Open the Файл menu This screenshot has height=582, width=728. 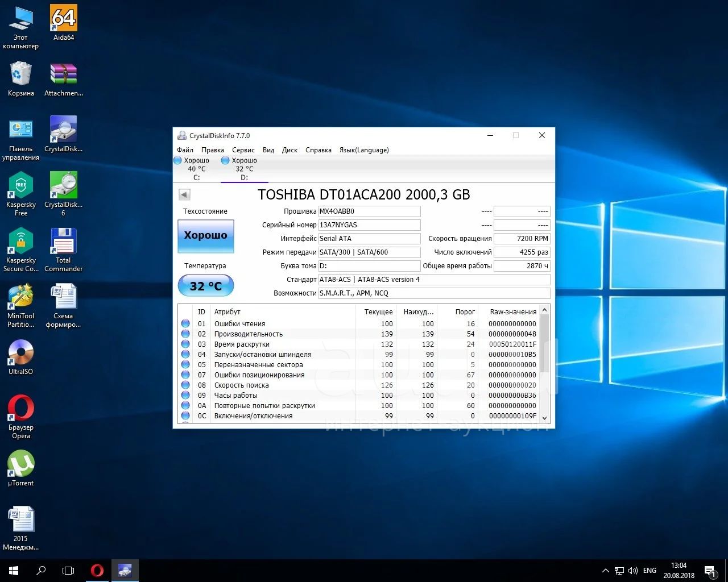(x=185, y=150)
